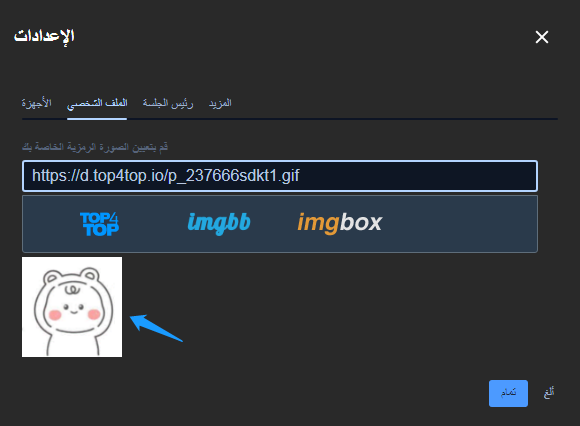580x426 pixels.
Task: Click the blue OK confirmation button
Action: point(508,393)
